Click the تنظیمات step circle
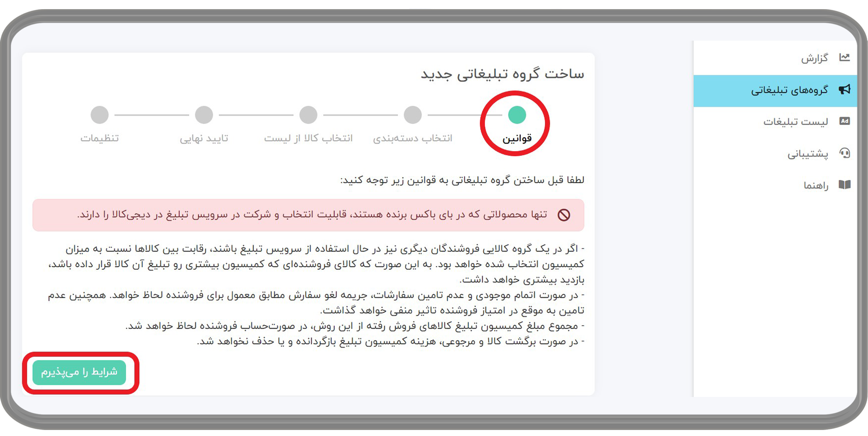 99,115
